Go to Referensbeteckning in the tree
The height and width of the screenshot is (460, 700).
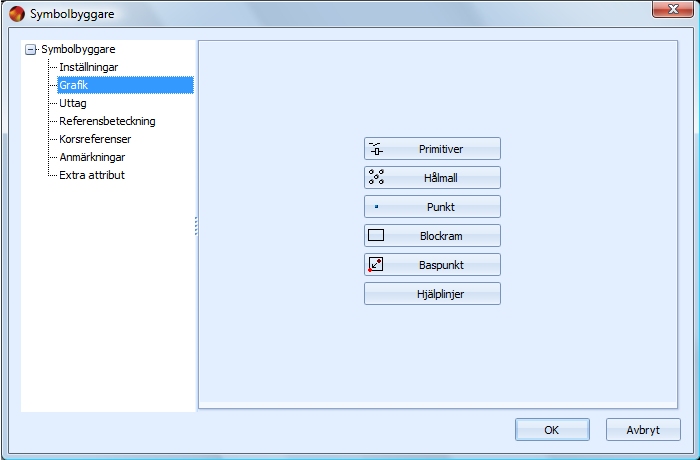coord(107,121)
